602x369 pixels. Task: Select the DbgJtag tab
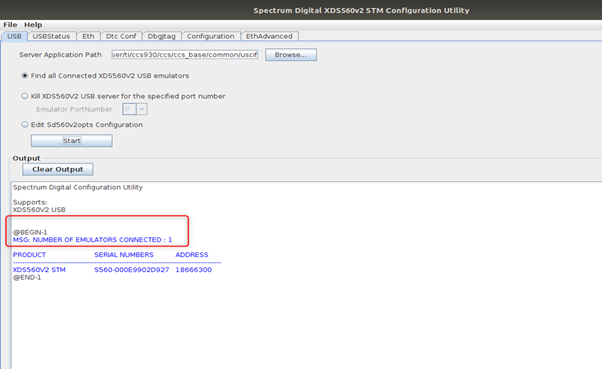coord(162,36)
